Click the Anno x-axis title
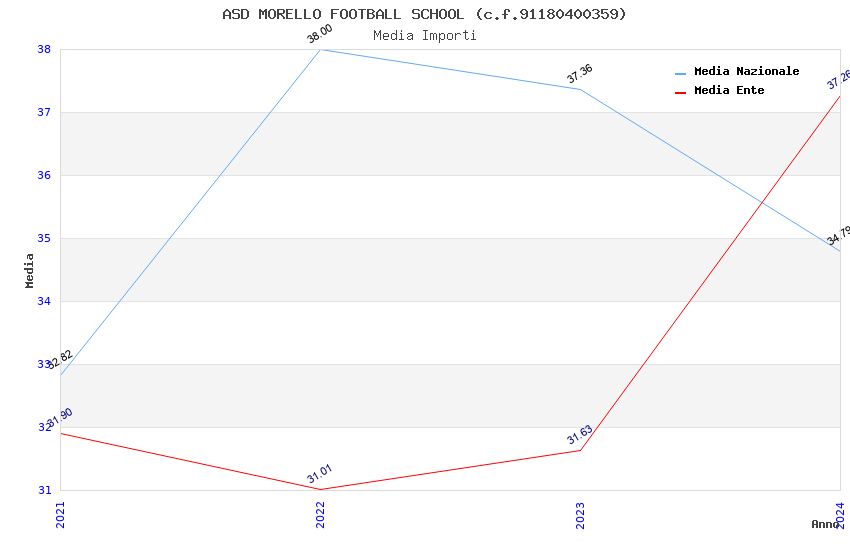Viewport: 850px width, 550px height. click(x=824, y=524)
